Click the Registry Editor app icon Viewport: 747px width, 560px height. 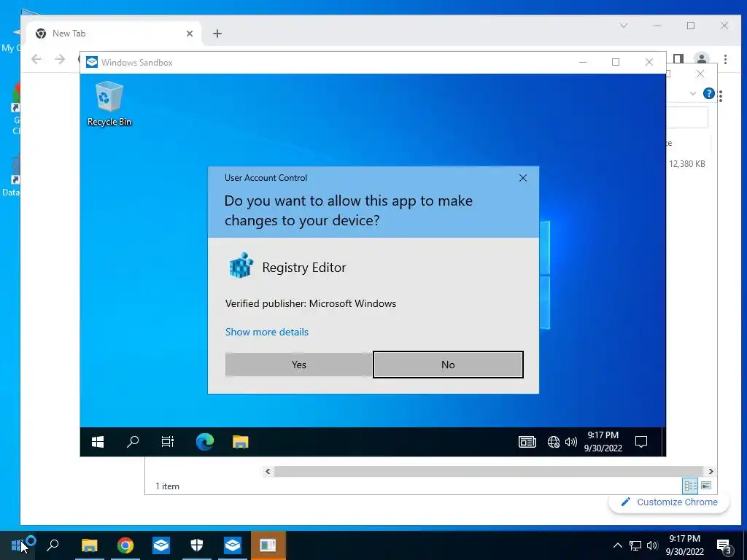point(241,265)
